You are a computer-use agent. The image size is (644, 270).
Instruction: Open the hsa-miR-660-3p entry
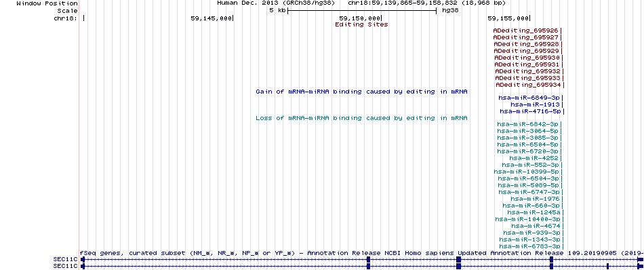(531, 206)
